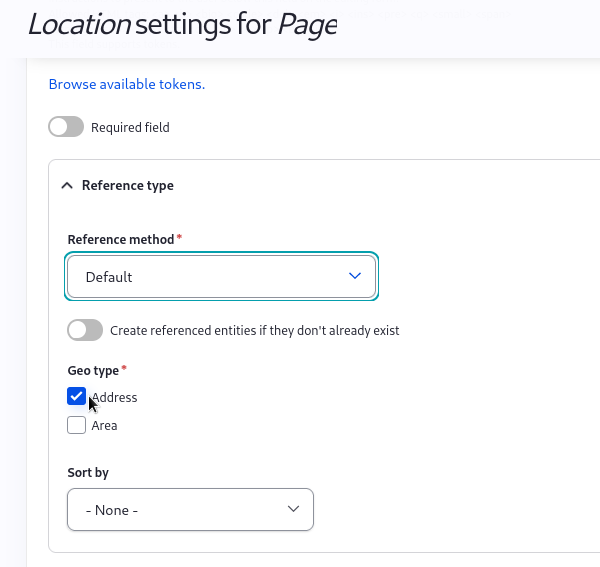Screen dimensions: 600x567
Task: Click the Required field label text
Action: click(x=130, y=127)
